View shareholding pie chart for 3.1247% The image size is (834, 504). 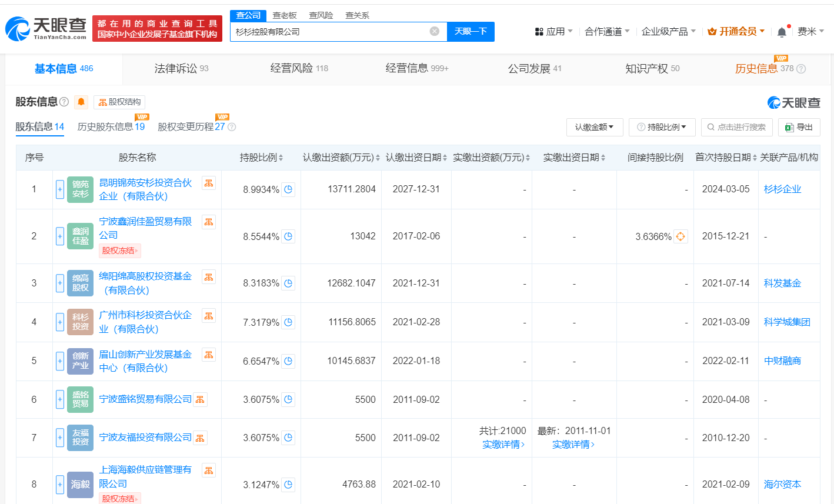(288, 485)
